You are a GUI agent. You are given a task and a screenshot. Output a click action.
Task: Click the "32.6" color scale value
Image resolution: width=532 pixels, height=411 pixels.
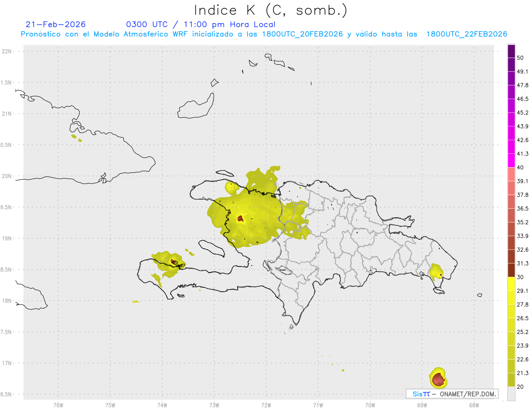click(x=523, y=250)
